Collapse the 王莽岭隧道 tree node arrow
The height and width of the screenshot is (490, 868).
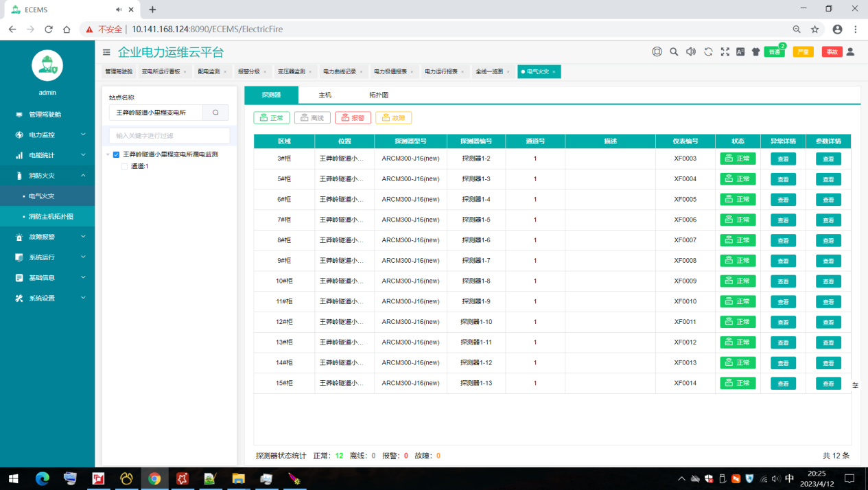point(108,155)
